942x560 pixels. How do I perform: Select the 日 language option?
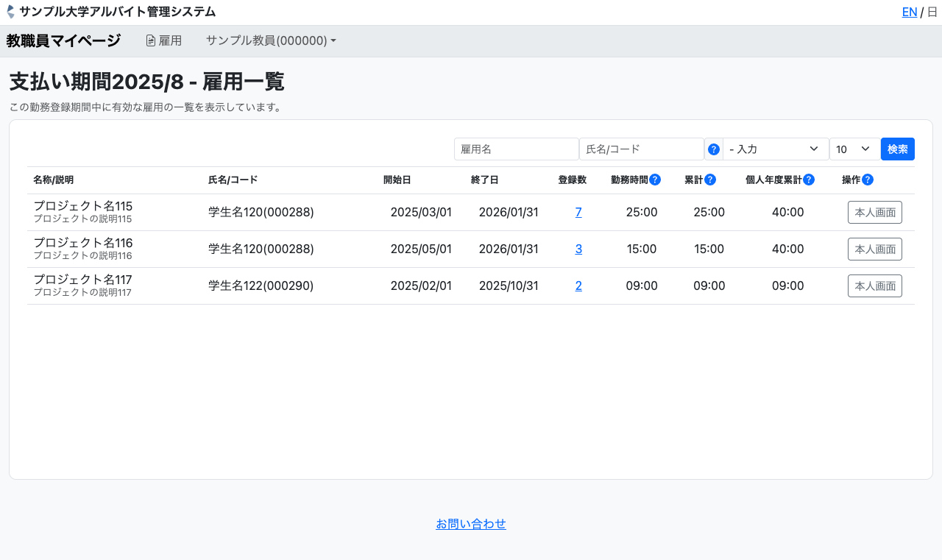pos(932,12)
